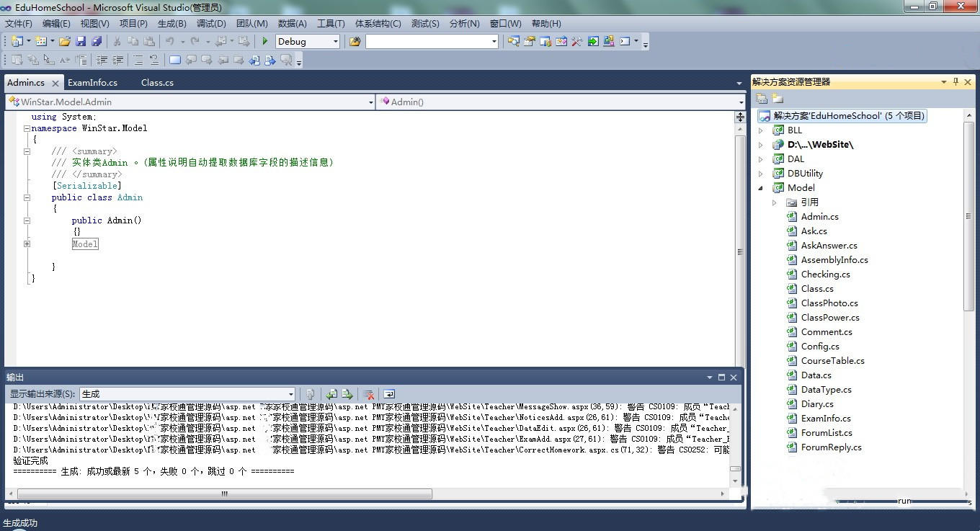Expand the 引用 references folder

point(775,202)
